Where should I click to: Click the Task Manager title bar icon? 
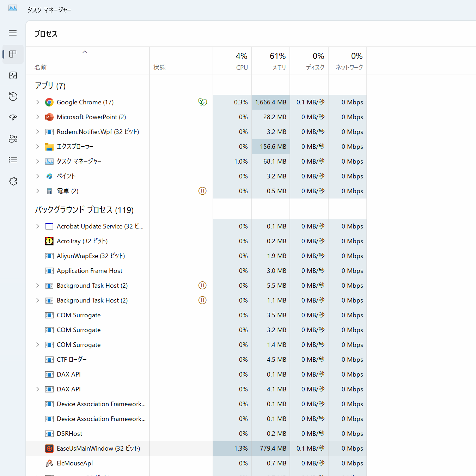[13, 8]
